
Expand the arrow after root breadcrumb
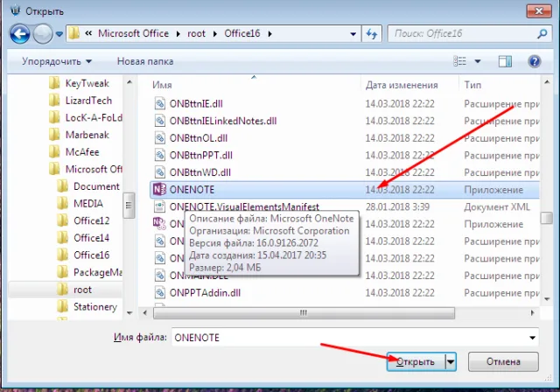point(215,34)
